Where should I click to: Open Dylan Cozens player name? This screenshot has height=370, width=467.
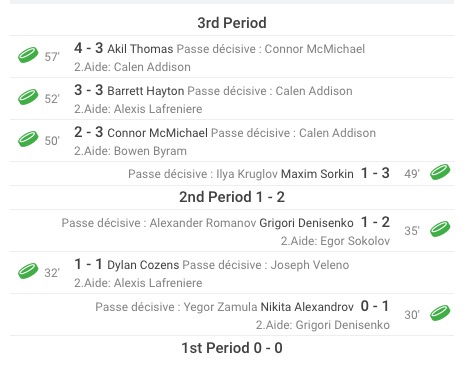pyautogui.click(x=143, y=265)
